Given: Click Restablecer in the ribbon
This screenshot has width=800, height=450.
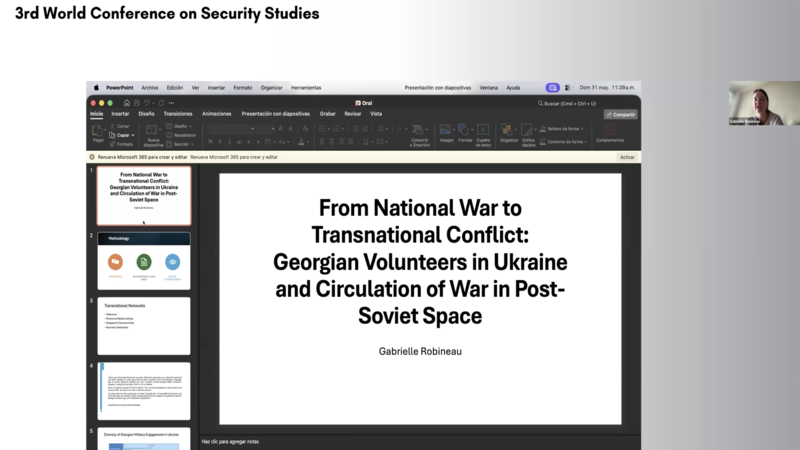Looking at the screenshot, I should [181, 135].
